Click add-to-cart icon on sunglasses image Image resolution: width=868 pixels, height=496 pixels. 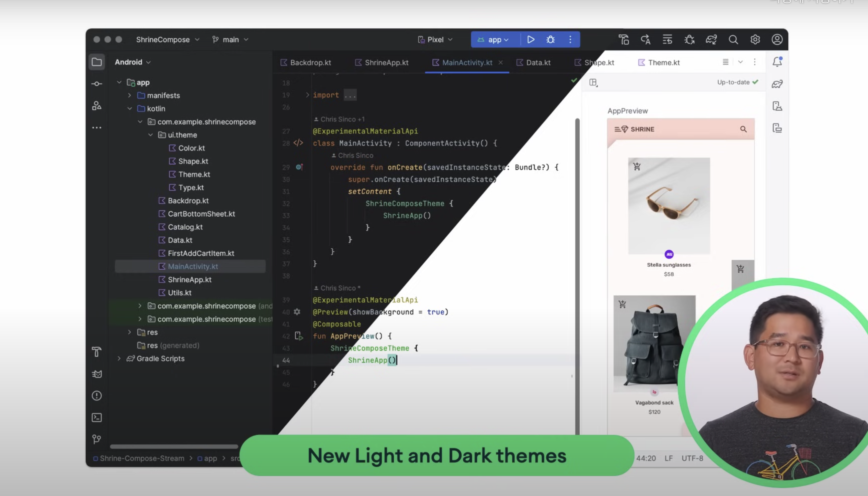(x=636, y=166)
